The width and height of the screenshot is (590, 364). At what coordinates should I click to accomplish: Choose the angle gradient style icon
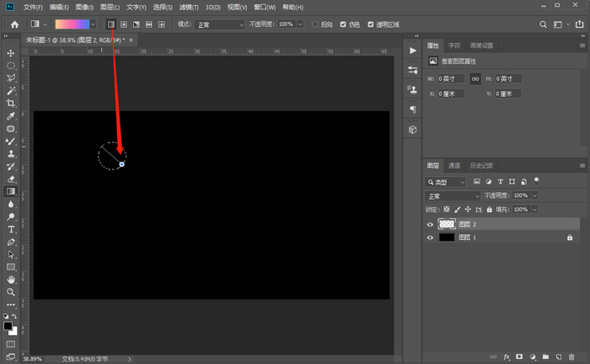137,24
